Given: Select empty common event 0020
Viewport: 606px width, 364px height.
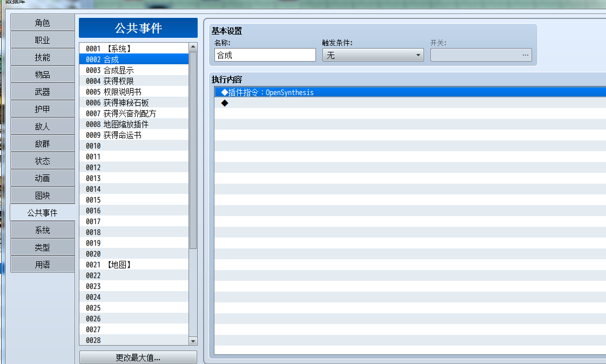Looking at the screenshot, I should (x=134, y=254).
